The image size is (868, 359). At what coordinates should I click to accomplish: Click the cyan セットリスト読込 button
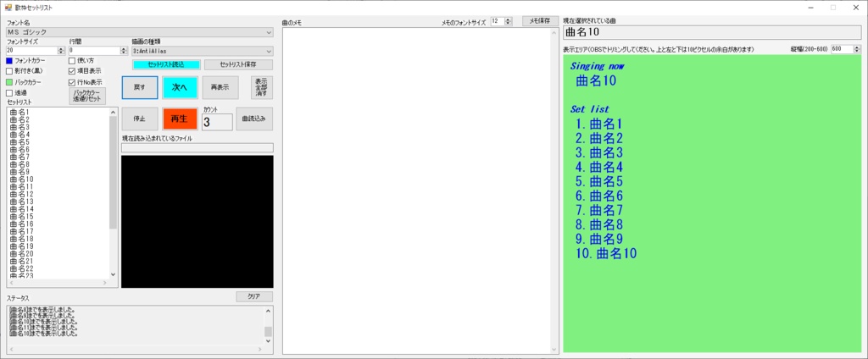tap(166, 64)
